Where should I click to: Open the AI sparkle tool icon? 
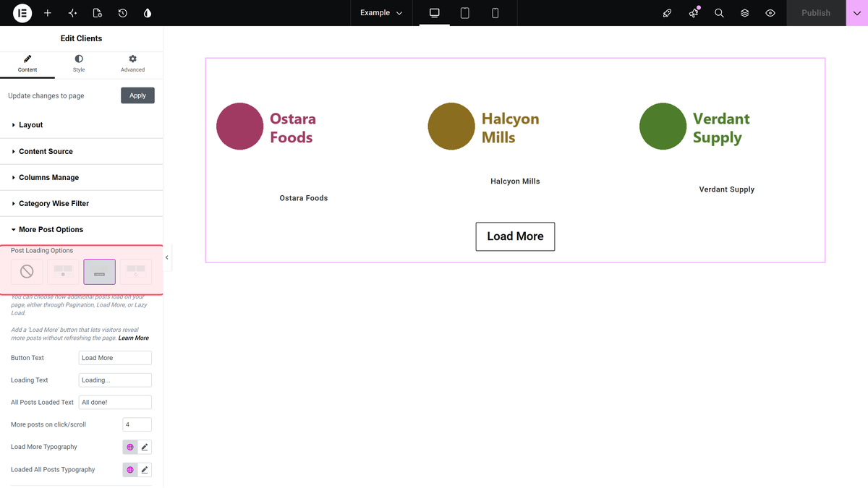pos(72,13)
